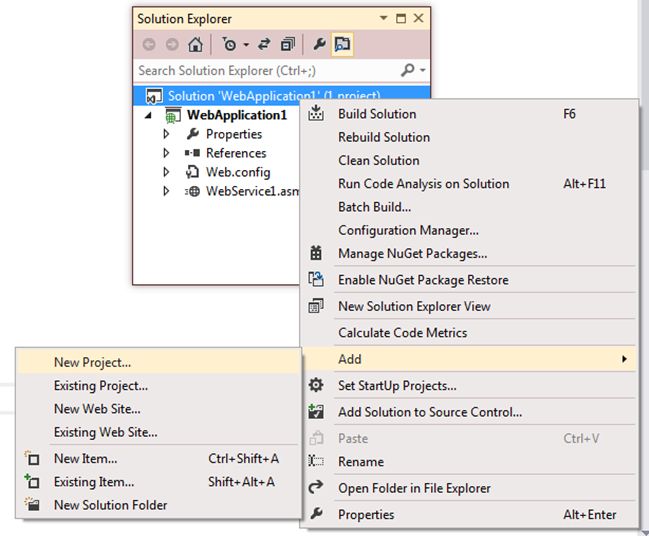This screenshot has width=649, height=536.
Task: Choose Calculate Code Metrics
Action: [469, 333]
